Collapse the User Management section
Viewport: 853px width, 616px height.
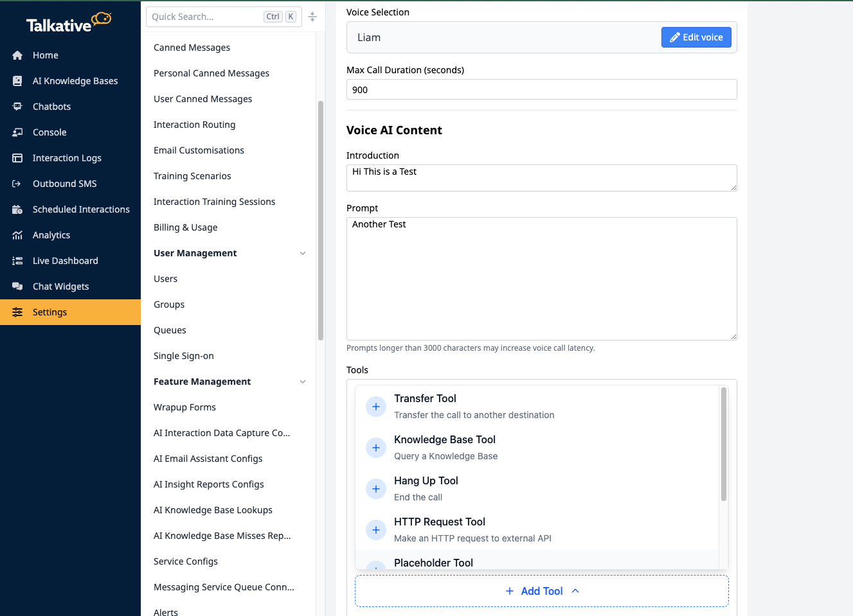[303, 253]
